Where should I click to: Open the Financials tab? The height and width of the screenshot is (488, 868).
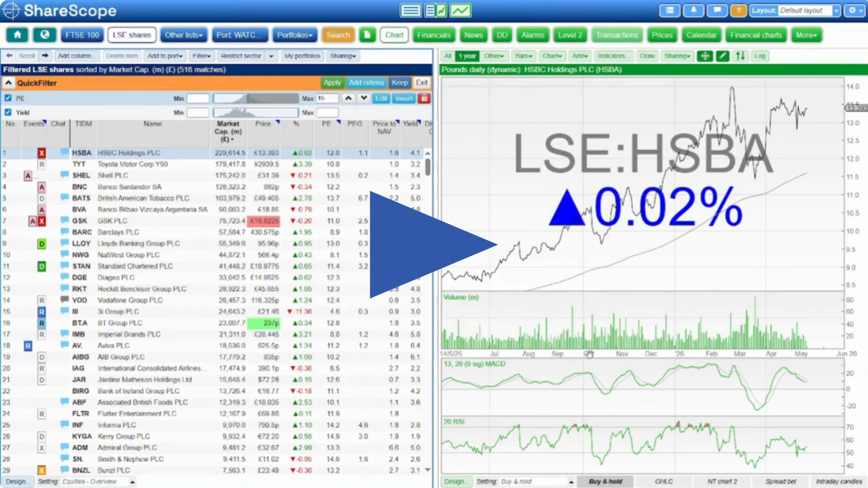pyautogui.click(x=434, y=35)
